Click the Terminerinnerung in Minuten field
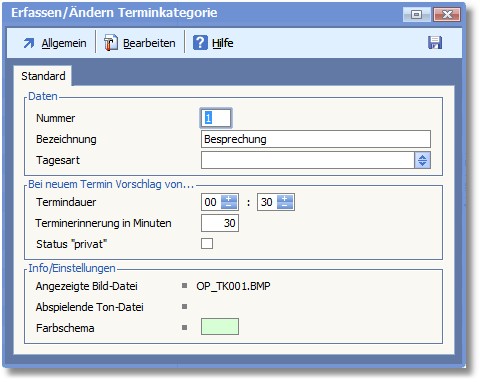Screen dimensions: 480x382 pos(220,223)
